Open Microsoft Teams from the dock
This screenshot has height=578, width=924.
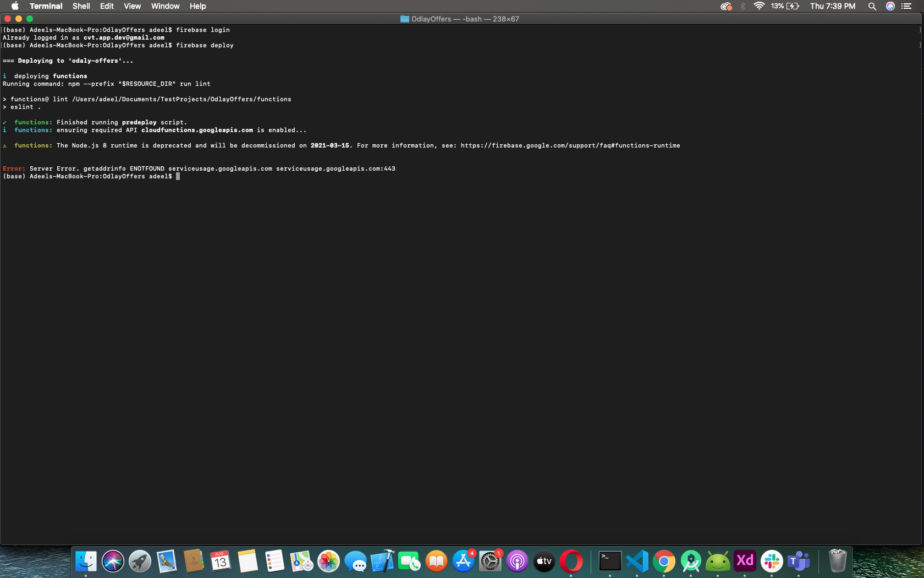799,561
